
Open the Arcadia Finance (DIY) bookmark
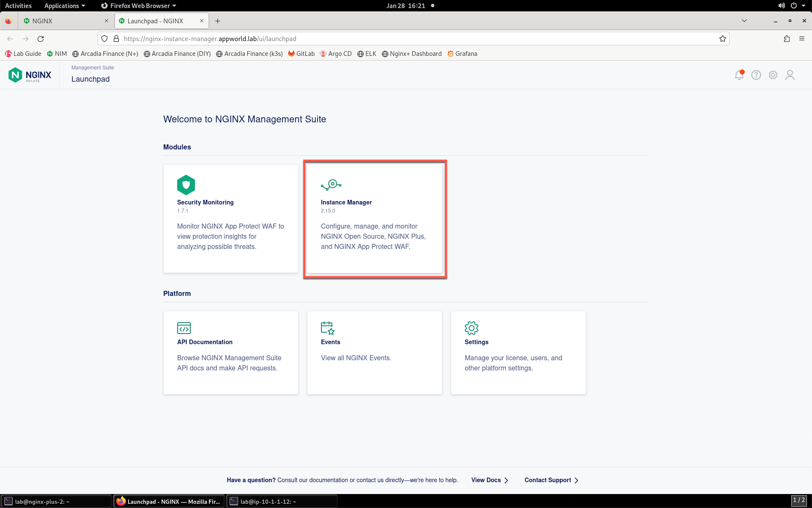(x=177, y=54)
